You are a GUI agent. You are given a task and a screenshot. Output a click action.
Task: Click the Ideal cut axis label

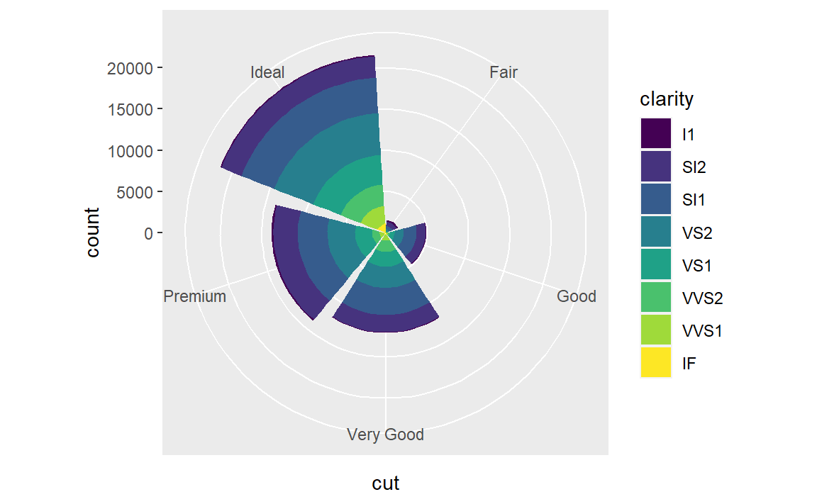[x=267, y=72]
